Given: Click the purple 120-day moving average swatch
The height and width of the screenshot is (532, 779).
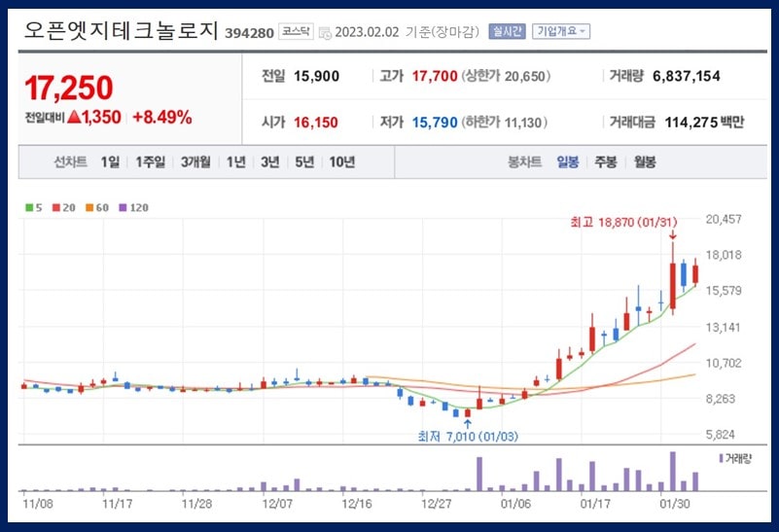Looking at the screenshot, I should click(123, 207).
